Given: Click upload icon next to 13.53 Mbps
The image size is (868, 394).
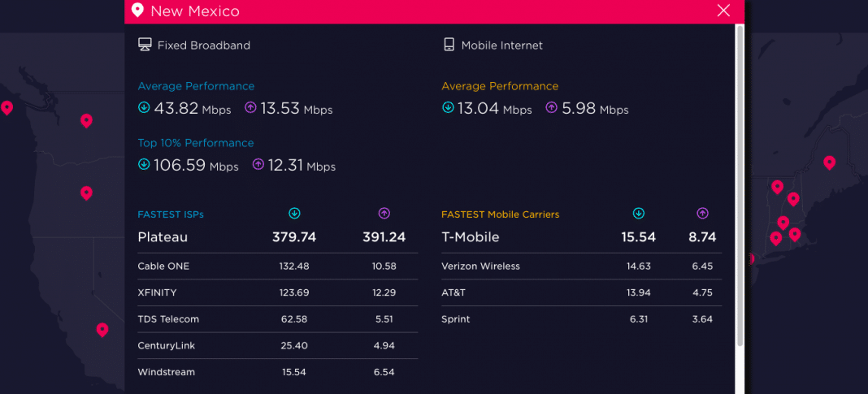Looking at the screenshot, I should tap(250, 107).
